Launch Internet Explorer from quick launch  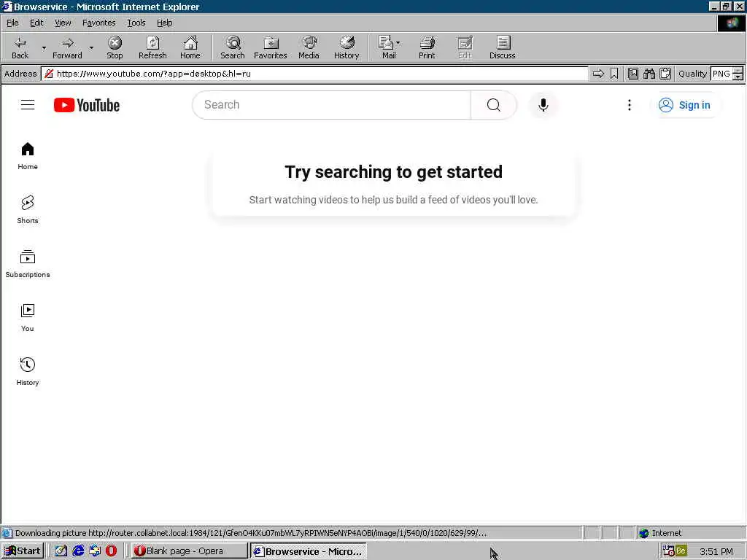click(x=78, y=551)
